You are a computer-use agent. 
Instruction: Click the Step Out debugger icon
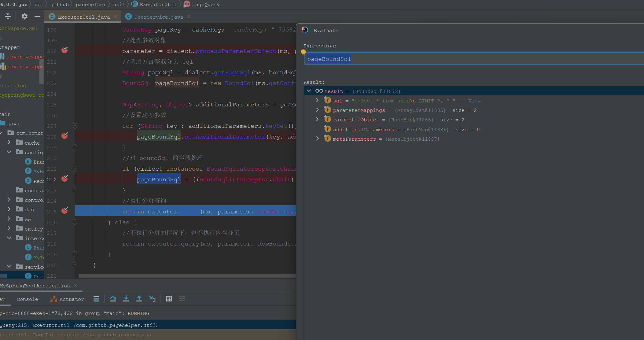click(139, 299)
